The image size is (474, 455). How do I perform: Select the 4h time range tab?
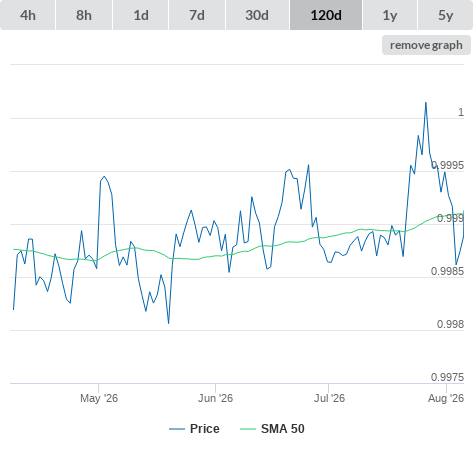click(x=28, y=15)
